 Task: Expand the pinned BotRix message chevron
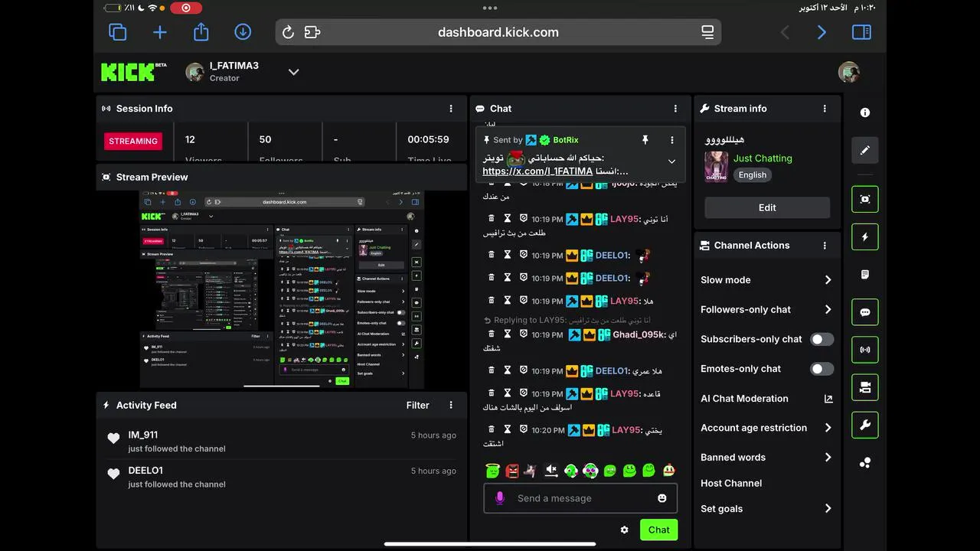pos(671,161)
